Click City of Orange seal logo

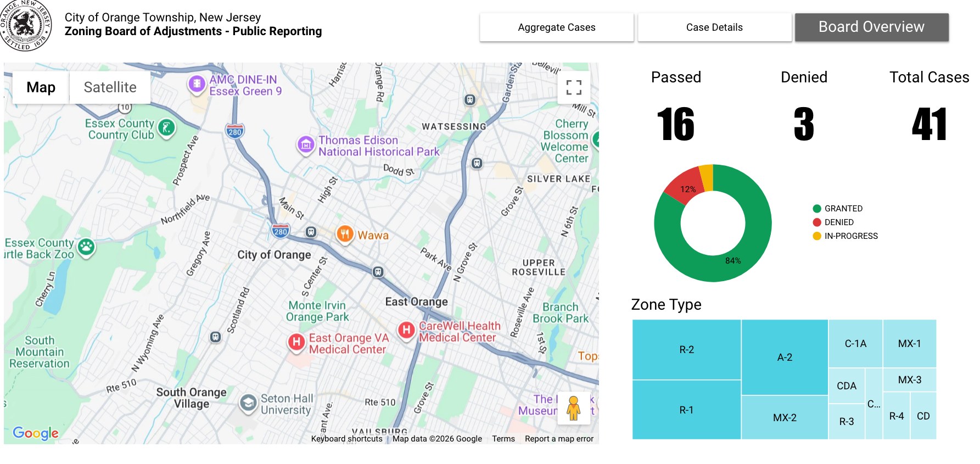(x=25, y=26)
